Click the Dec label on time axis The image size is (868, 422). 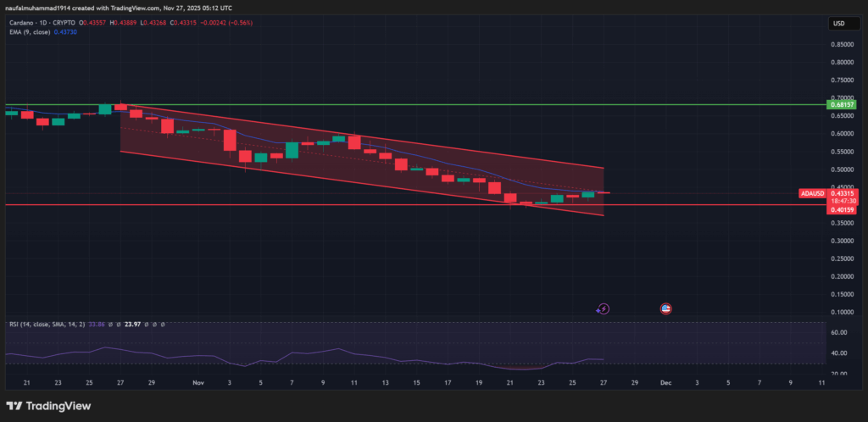pyautogui.click(x=665, y=383)
